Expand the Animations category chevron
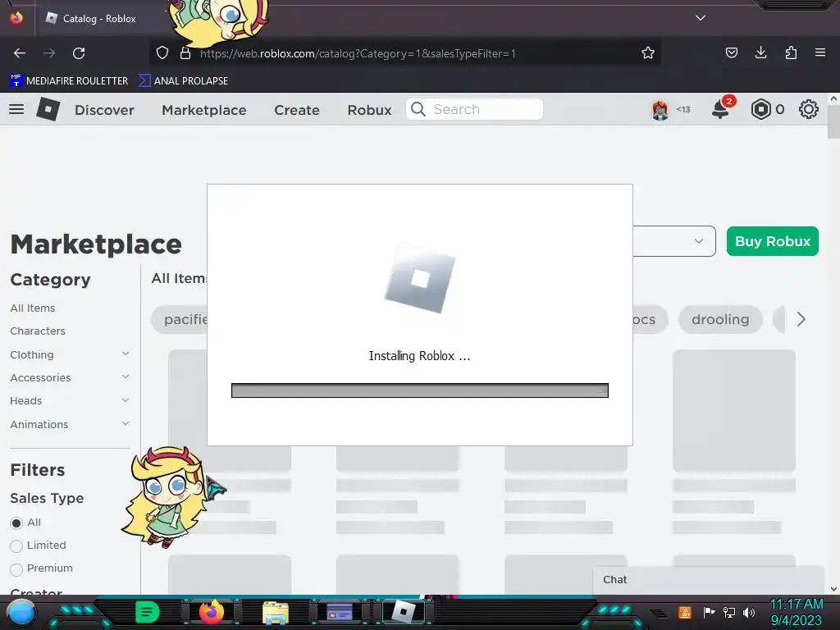 [x=126, y=423]
